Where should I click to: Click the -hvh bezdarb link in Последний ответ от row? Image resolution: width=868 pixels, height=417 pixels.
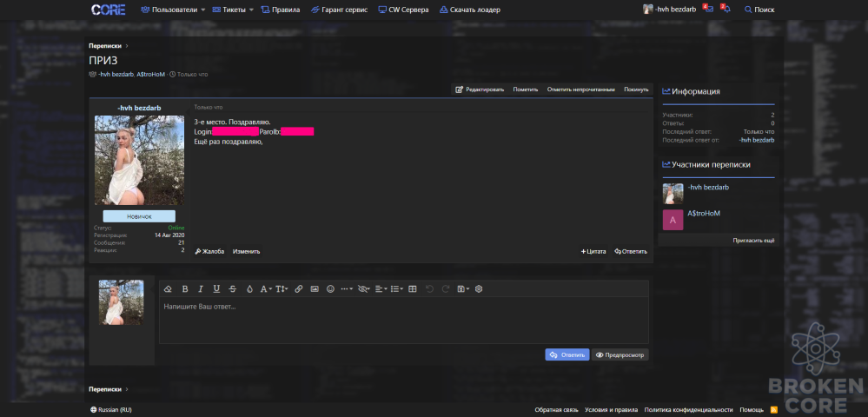757,140
